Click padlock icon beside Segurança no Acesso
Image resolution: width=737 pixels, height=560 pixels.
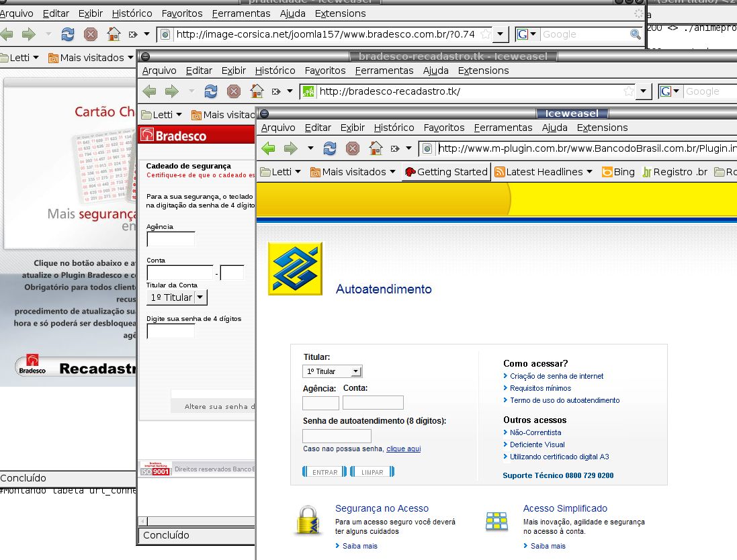[308, 520]
